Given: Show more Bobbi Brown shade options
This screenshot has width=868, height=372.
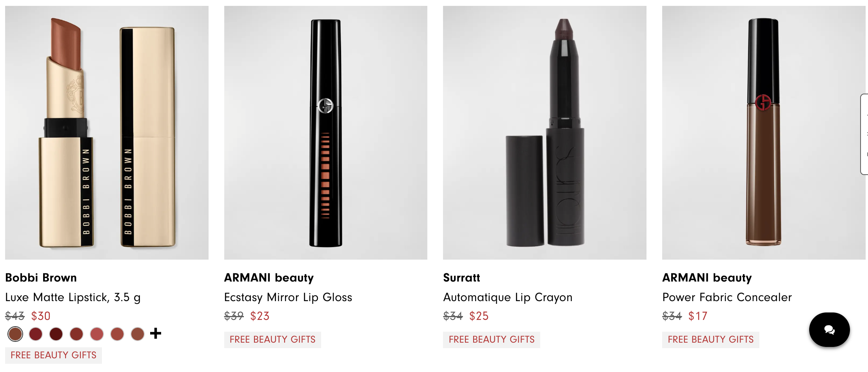Looking at the screenshot, I should pos(156,333).
